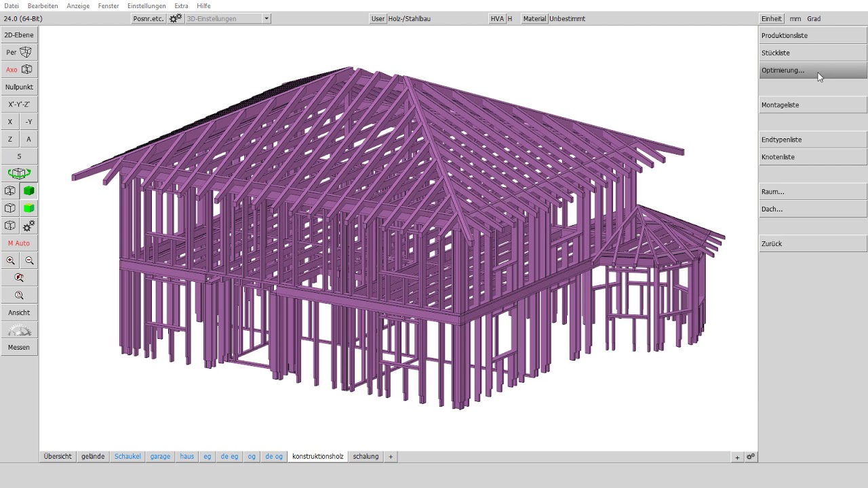This screenshot has width=868, height=488.
Task: Switch to the schalung tab
Action: pyautogui.click(x=366, y=457)
